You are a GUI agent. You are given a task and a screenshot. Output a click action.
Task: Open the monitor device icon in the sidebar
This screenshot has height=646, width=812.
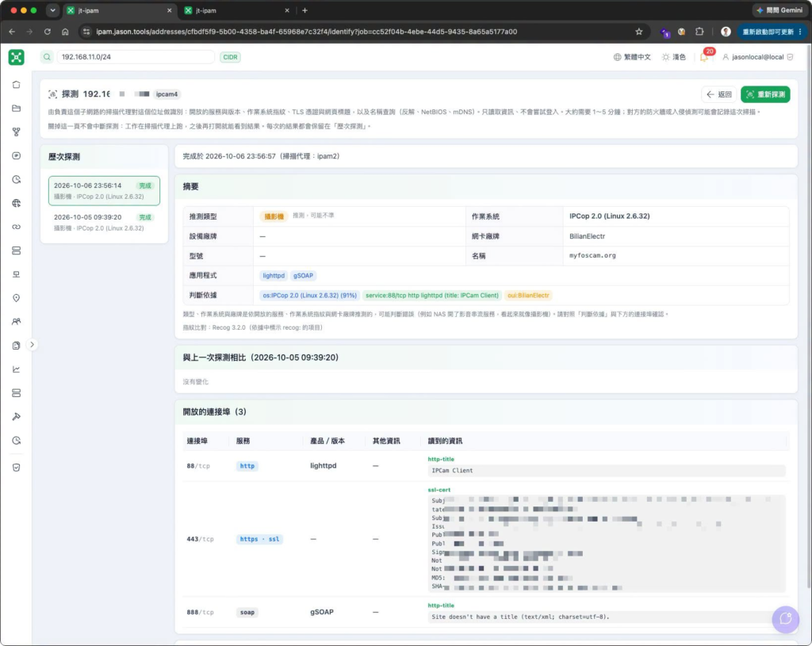(x=17, y=274)
